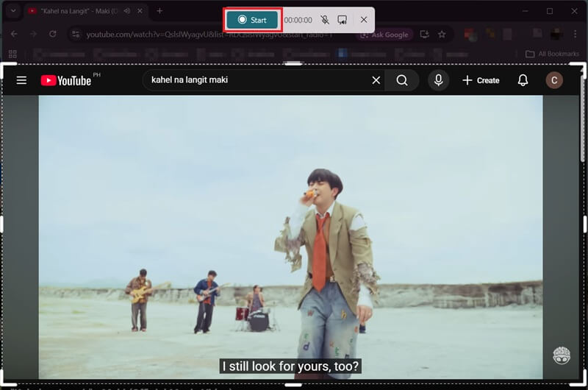Click install app icon in address bar
The height and width of the screenshot is (390, 588).
425,35
